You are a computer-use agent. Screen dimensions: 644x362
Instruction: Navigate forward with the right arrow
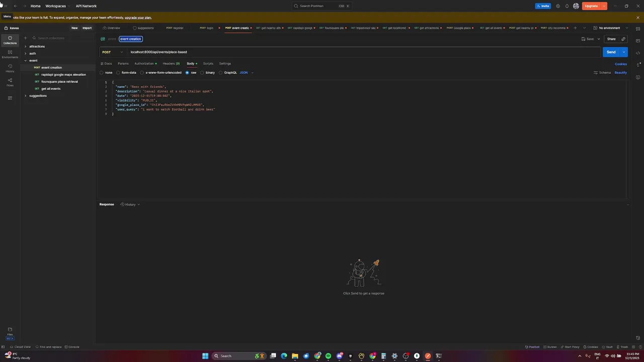(x=24, y=6)
